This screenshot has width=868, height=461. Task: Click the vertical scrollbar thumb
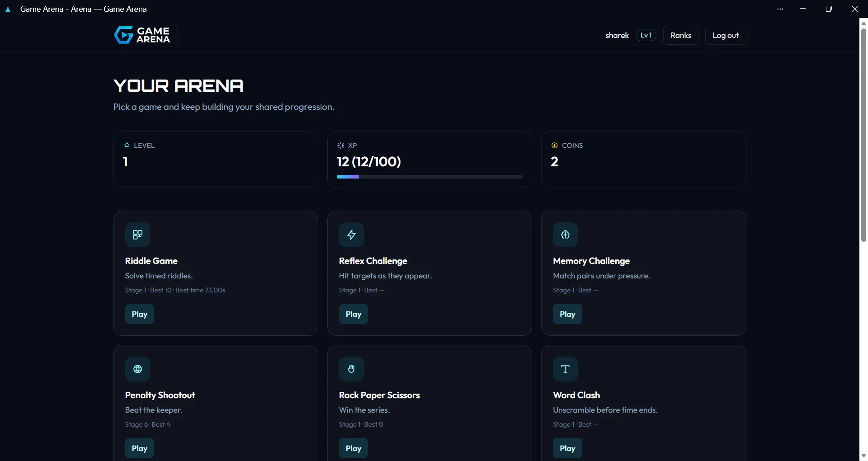(863, 136)
